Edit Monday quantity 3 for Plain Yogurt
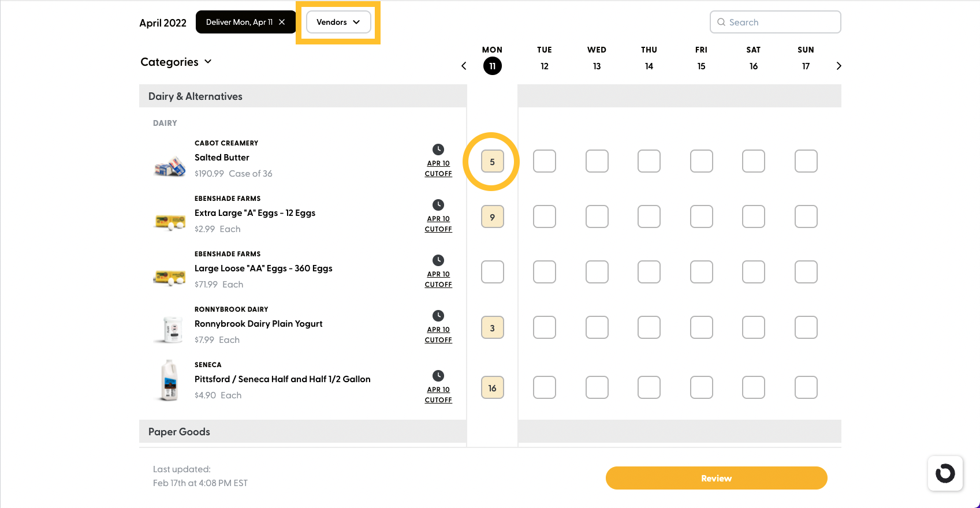980x508 pixels. pos(493,328)
